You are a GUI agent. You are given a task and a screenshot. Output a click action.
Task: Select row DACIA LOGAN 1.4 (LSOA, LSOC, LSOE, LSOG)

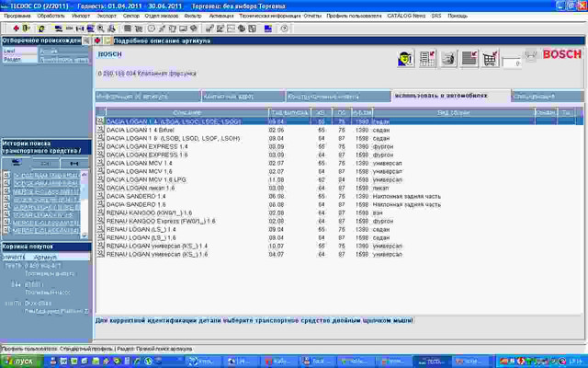[339, 121]
